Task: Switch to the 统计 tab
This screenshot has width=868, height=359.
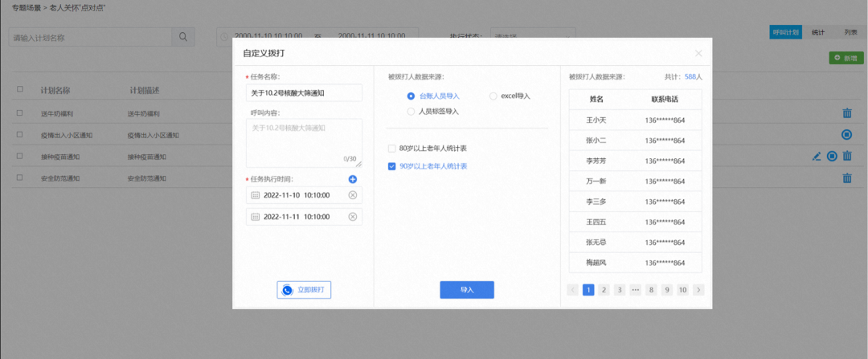Action: [x=818, y=32]
